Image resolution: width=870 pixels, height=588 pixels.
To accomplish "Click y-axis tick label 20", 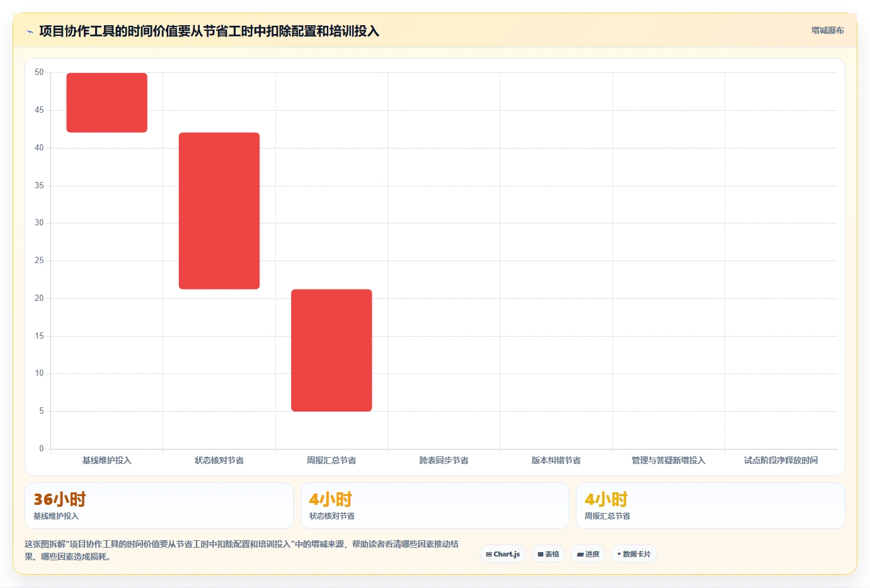I will pyautogui.click(x=39, y=298).
